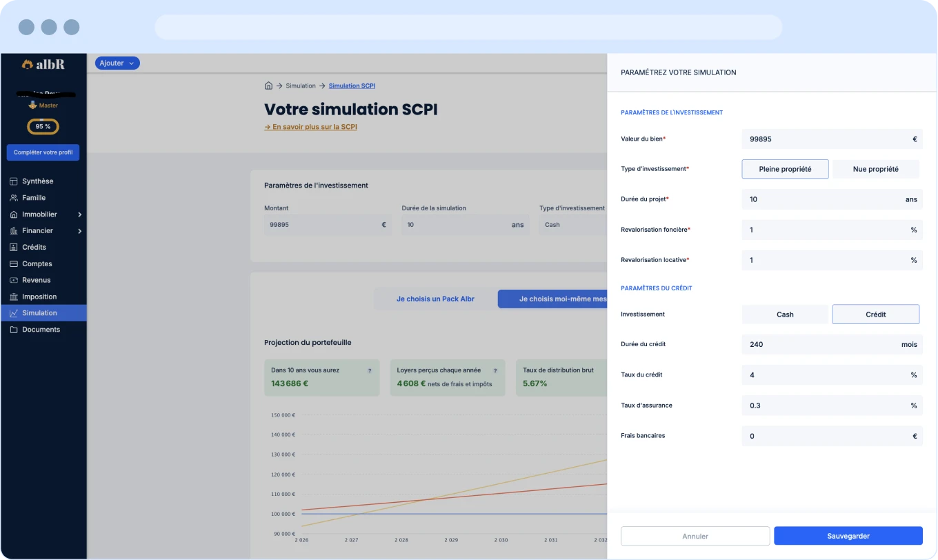The width and height of the screenshot is (938, 560).
Task: Click the Revenus sidebar icon
Action: point(14,280)
